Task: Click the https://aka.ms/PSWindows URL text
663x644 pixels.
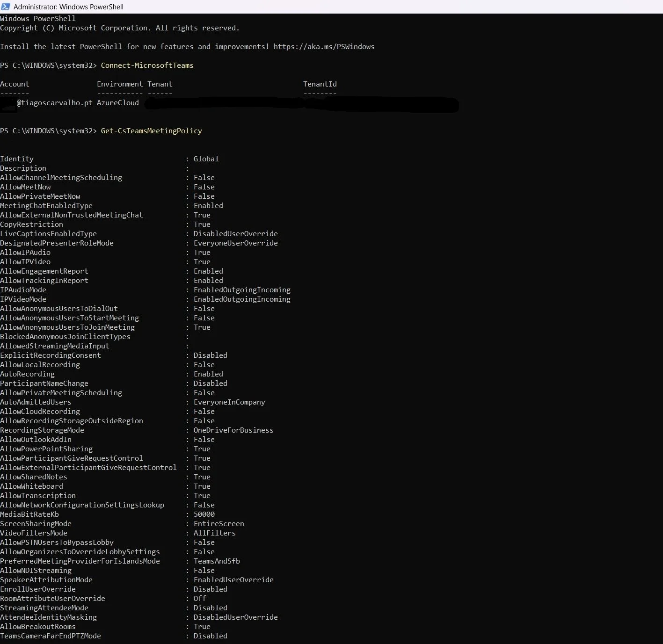Action: 324,47
